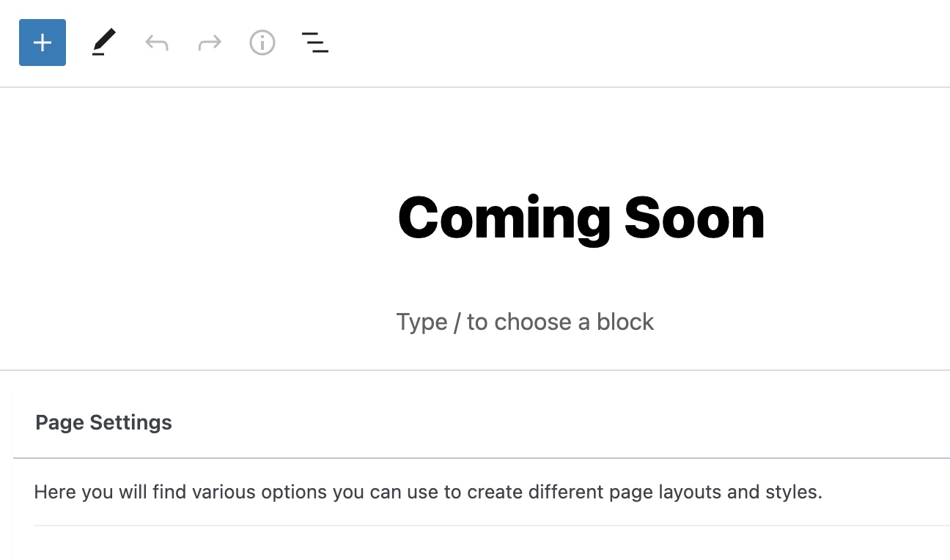The width and height of the screenshot is (950, 560).
Task: Open the block inserter plus button
Action: pos(43,43)
